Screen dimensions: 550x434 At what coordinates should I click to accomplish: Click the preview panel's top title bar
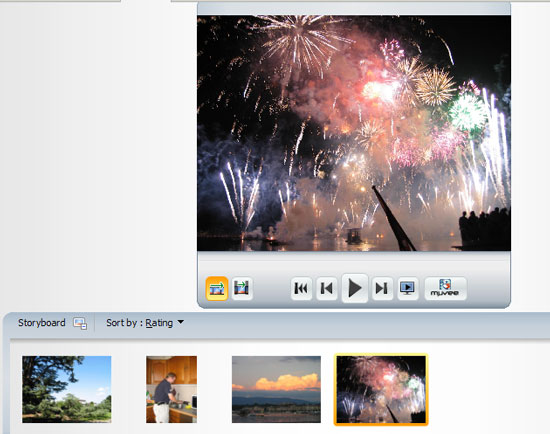[354, 8]
